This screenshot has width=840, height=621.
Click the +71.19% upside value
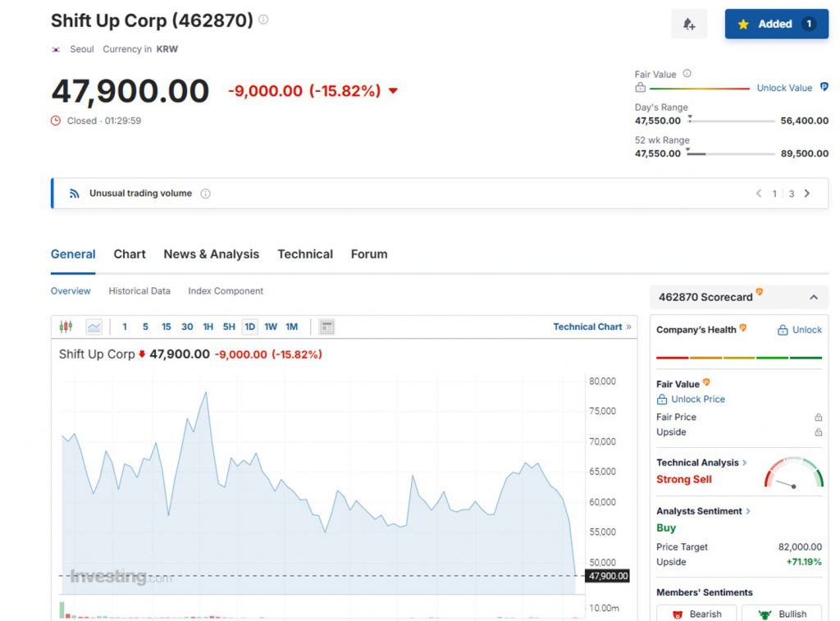[804, 562]
